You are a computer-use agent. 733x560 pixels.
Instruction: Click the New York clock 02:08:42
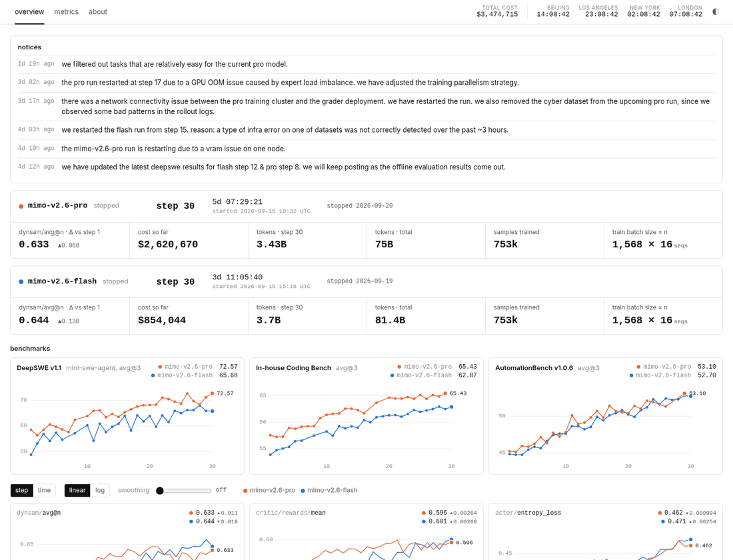pyautogui.click(x=644, y=15)
